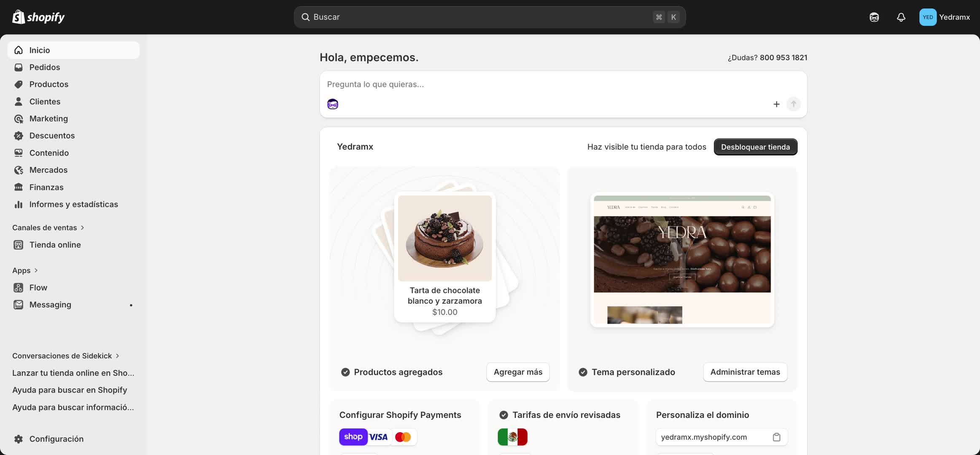The height and width of the screenshot is (455, 980).
Task: Click 'Tarifas de envío revisadas' text
Action: (566, 415)
